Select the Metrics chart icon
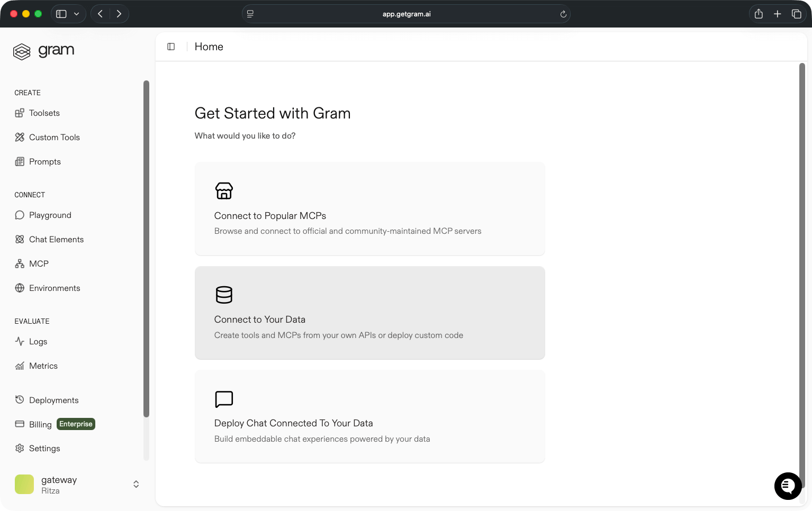Image resolution: width=812 pixels, height=511 pixels. click(20, 366)
